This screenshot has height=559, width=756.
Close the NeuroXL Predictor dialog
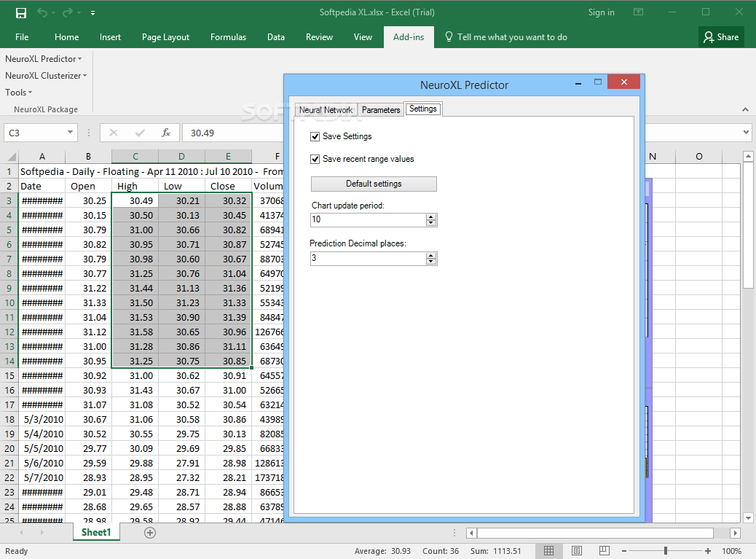(x=624, y=82)
